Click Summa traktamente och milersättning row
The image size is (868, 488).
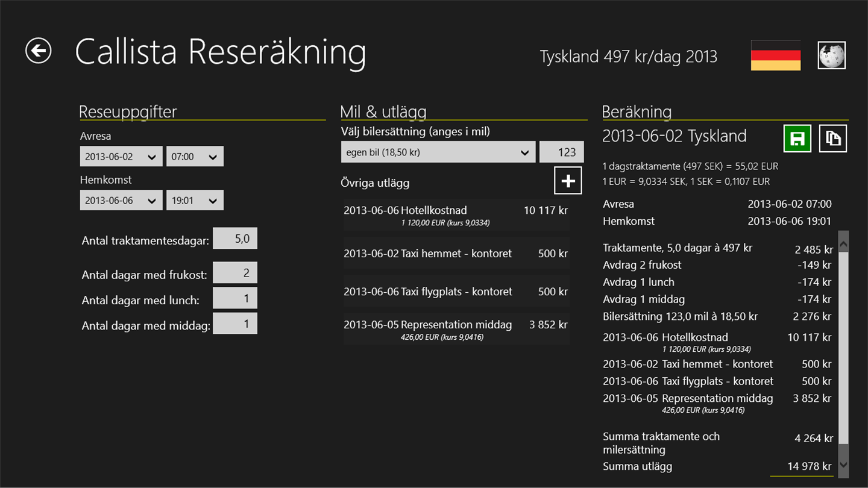click(x=717, y=443)
